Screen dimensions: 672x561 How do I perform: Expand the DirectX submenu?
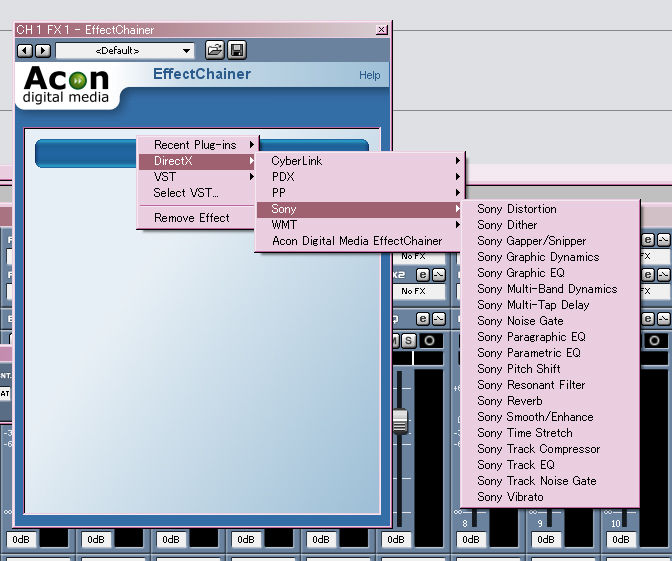coord(198,161)
